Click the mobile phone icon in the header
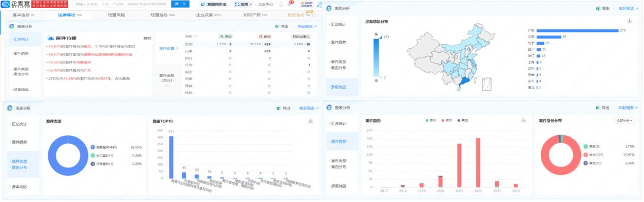 click(x=281, y=4)
